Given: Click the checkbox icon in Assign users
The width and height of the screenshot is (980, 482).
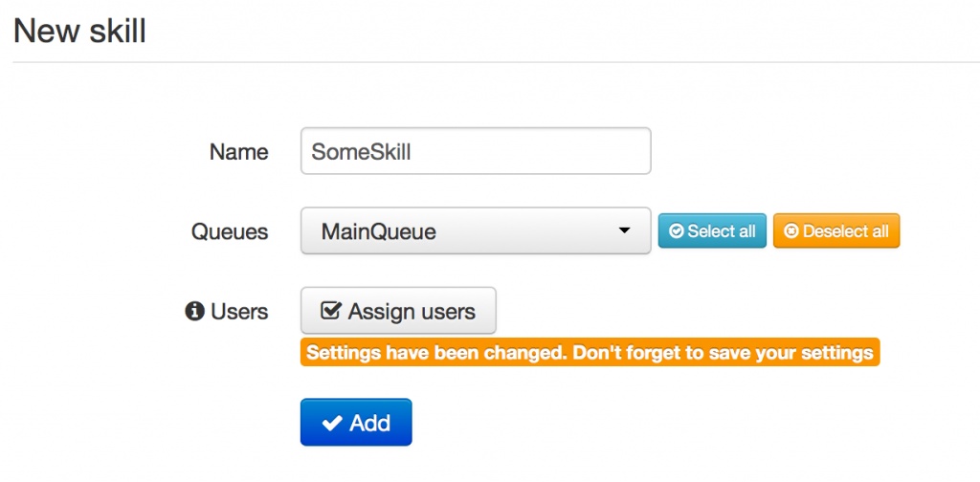Looking at the screenshot, I should (331, 312).
